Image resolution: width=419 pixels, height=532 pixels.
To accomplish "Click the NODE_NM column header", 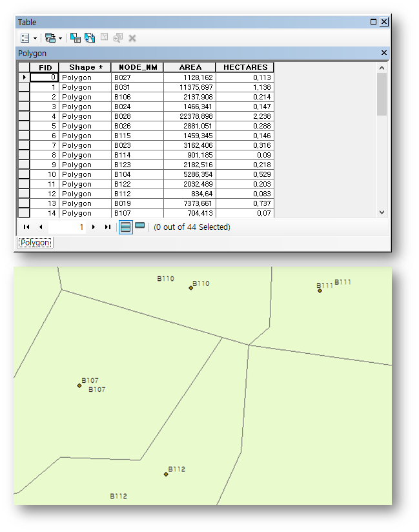I will click(138, 67).
